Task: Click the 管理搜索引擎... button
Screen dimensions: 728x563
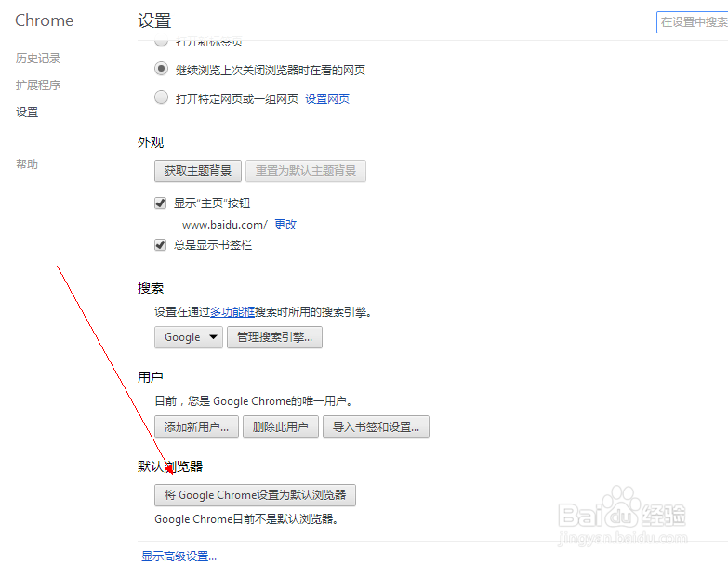Action: pyautogui.click(x=274, y=337)
